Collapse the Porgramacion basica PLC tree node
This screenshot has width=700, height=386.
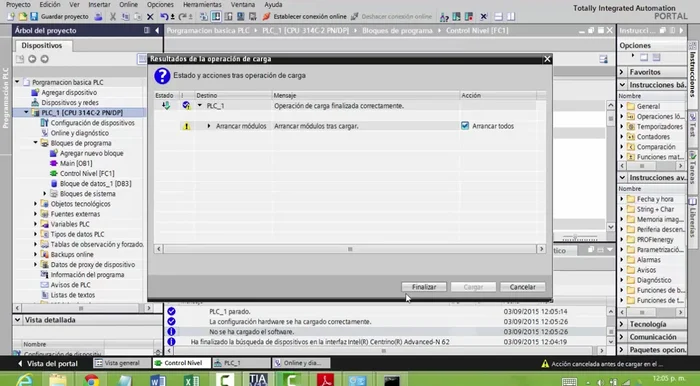click(x=17, y=82)
